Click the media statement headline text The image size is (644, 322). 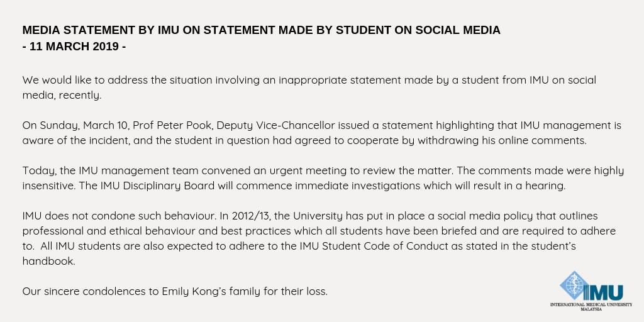tap(261, 30)
